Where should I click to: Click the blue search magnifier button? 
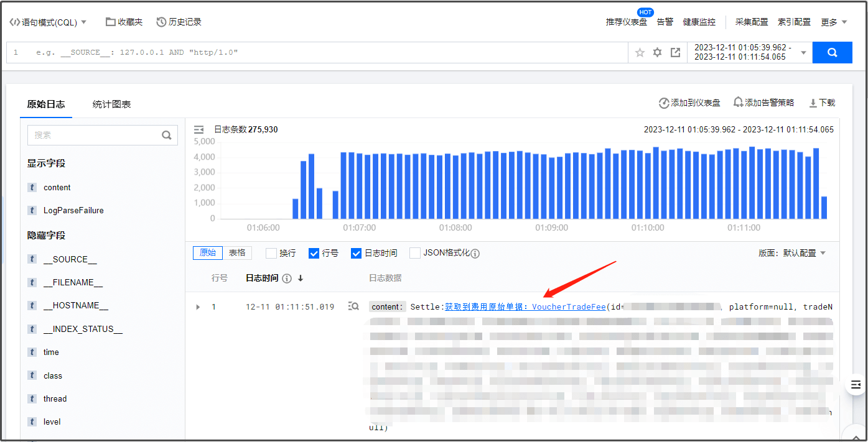click(832, 53)
